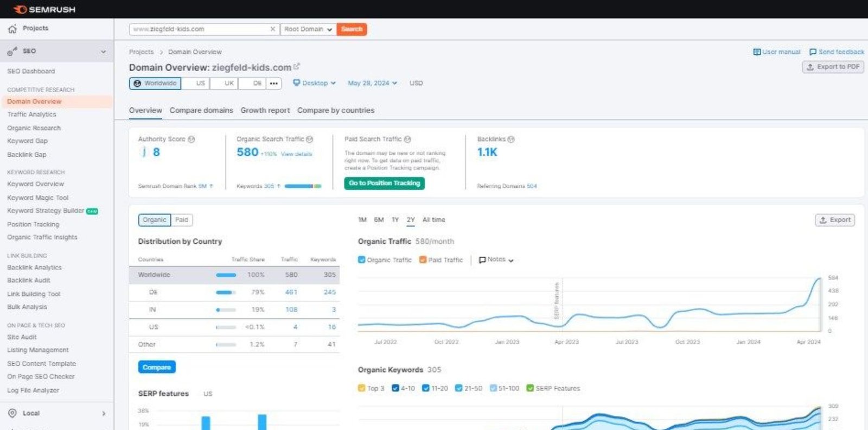Click the chart Export button
This screenshot has height=430, width=868.
coord(835,220)
